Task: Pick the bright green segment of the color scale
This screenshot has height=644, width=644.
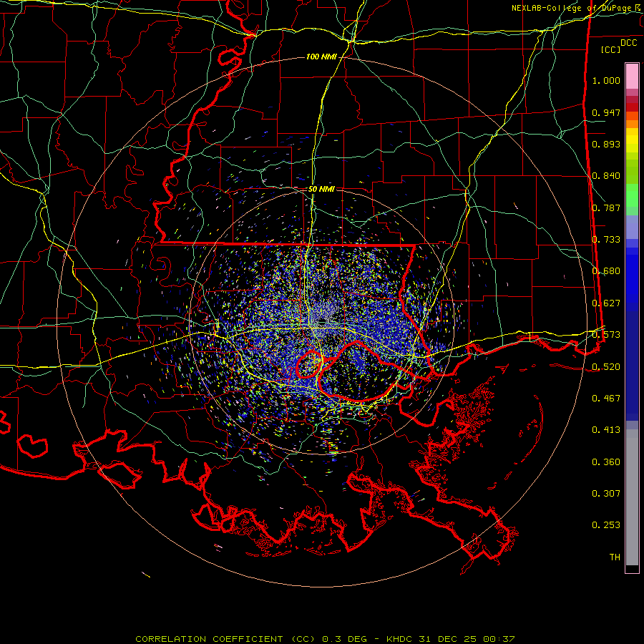Action: (632, 195)
